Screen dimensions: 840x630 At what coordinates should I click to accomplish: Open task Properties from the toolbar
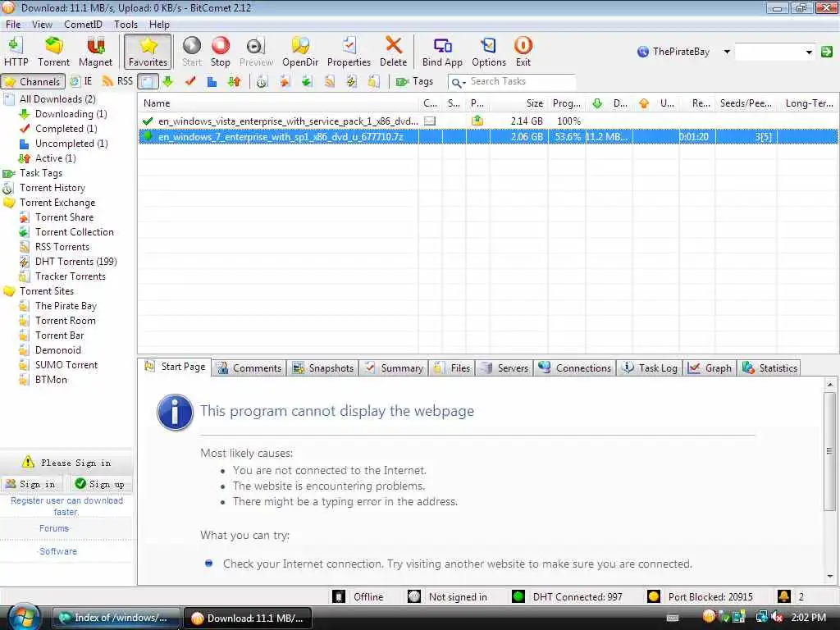tap(349, 52)
